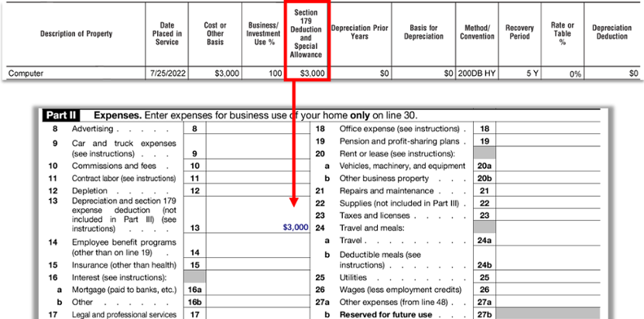Click the Business/Investment Use value 100
The width and height of the screenshot is (644, 319).
point(263,74)
